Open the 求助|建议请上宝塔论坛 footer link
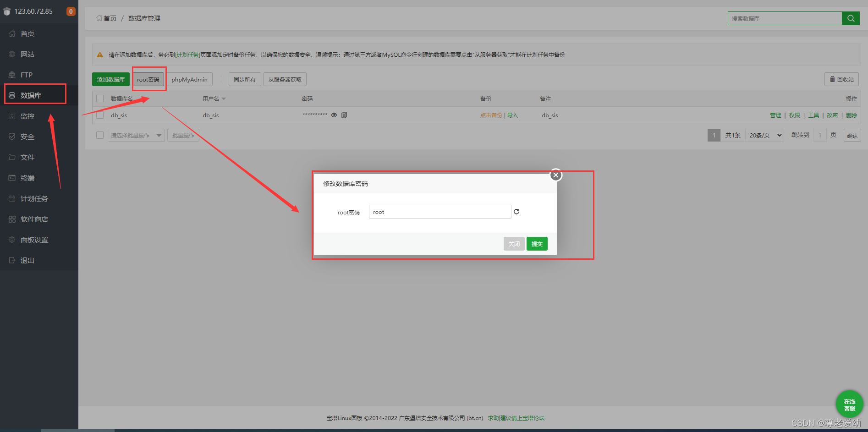Image resolution: width=868 pixels, height=432 pixels. click(x=516, y=418)
